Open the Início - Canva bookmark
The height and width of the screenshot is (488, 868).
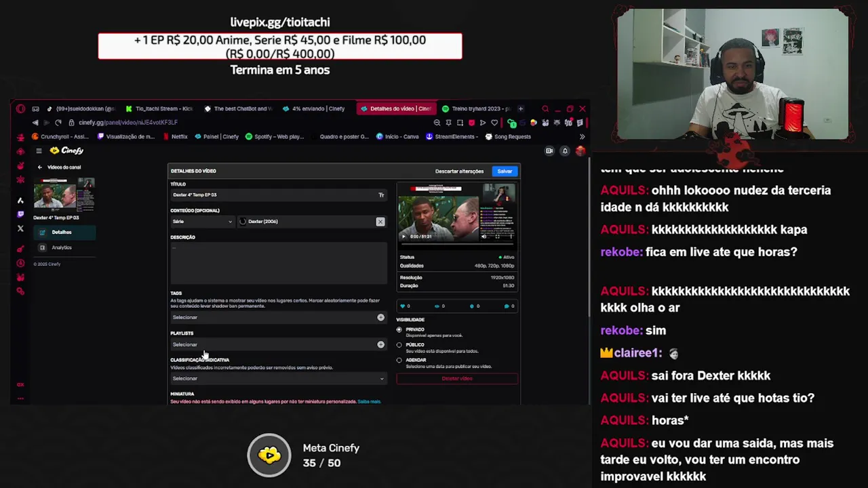pos(397,137)
